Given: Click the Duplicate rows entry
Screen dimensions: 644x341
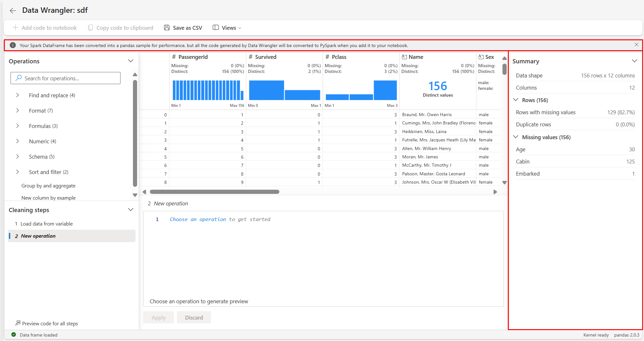Looking at the screenshot, I should coord(575,124).
